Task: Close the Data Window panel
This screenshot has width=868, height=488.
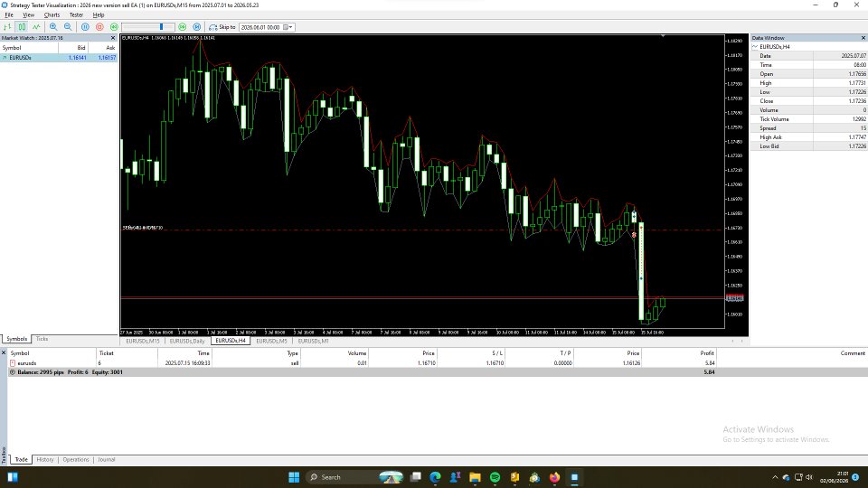Action: (863, 38)
